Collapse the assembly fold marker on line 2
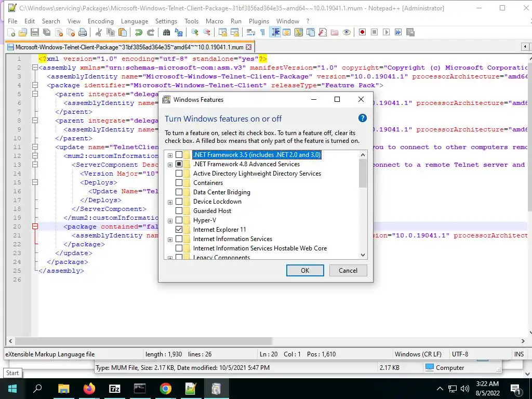This screenshot has width=532, height=399. point(35,68)
